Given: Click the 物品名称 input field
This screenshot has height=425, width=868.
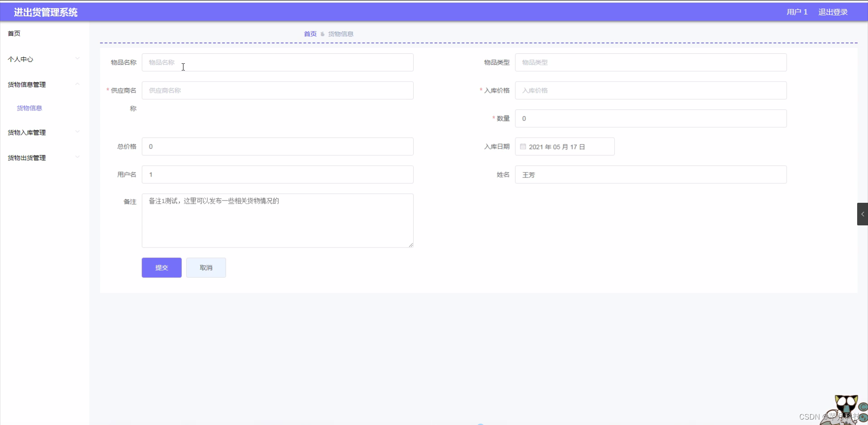Looking at the screenshot, I should [278, 62].
